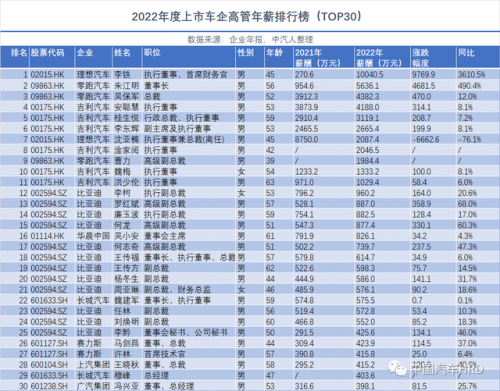Click the 数据来源 source line

(250, 40)
